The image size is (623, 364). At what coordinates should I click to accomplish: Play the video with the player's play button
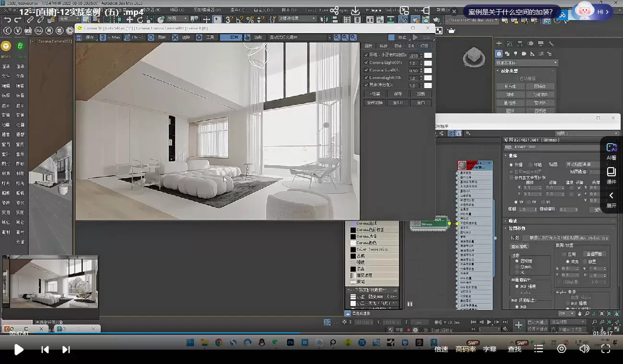(x=18, y=349)
